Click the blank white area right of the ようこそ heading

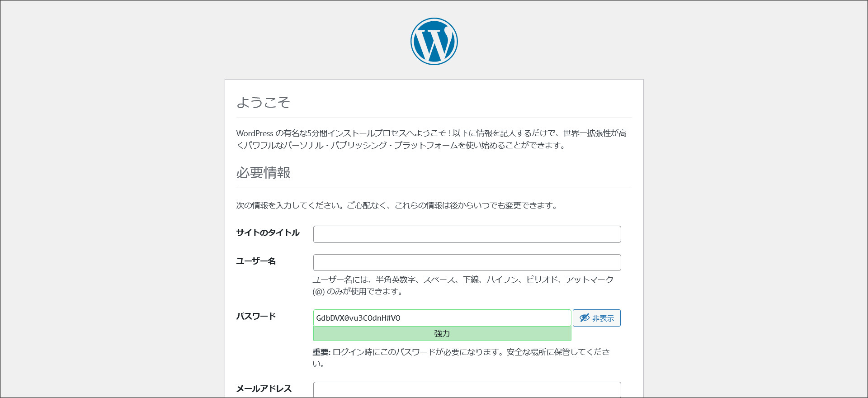(452, 102)
